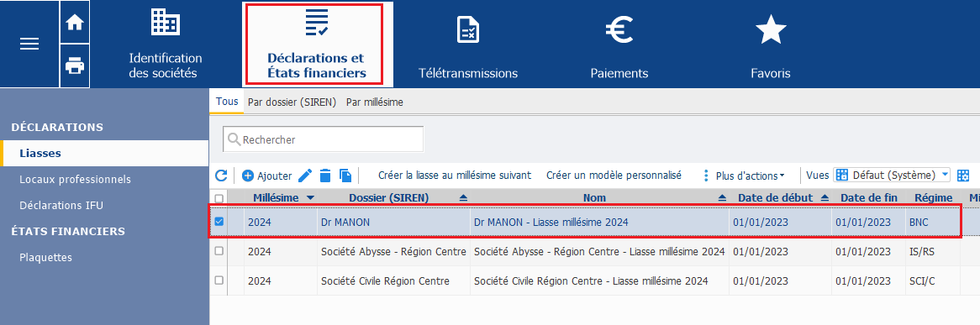Open grid view settings icon

coord(963,175)
